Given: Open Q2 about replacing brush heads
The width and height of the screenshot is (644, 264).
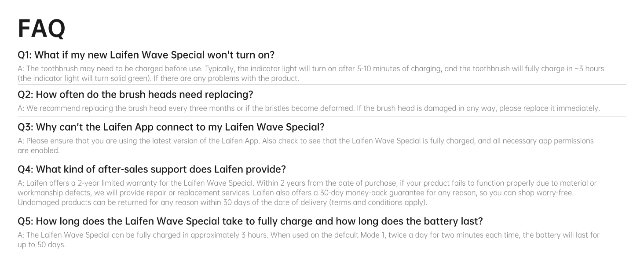Looking at the screenshot, I should coord(135,95).
